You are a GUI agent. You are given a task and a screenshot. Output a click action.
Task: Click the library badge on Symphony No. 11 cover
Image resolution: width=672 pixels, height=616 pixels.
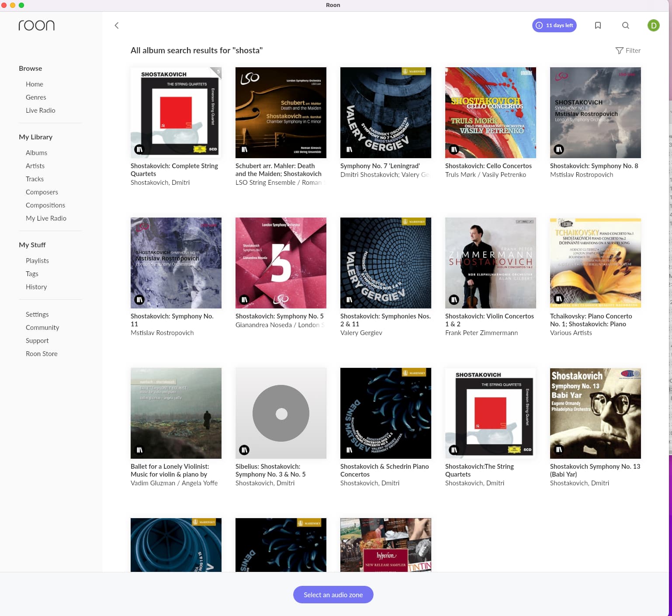pos(139,300)
